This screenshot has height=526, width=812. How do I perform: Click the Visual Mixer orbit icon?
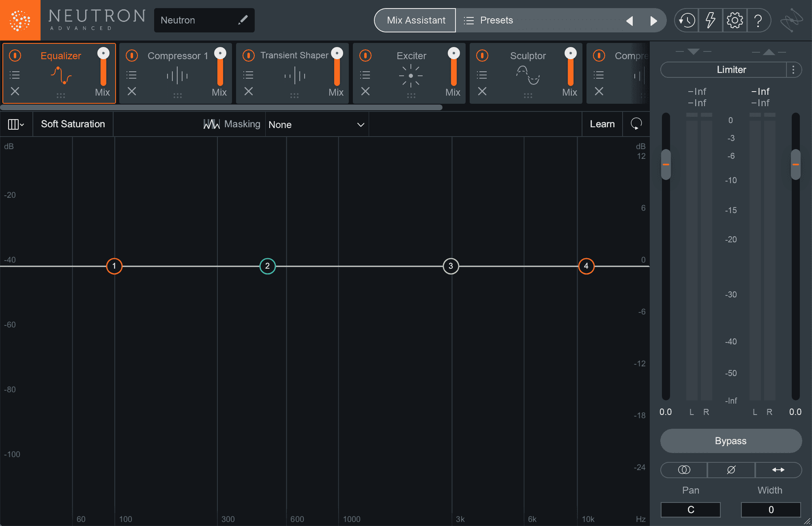pyautogui.click(x=791, y=20)
